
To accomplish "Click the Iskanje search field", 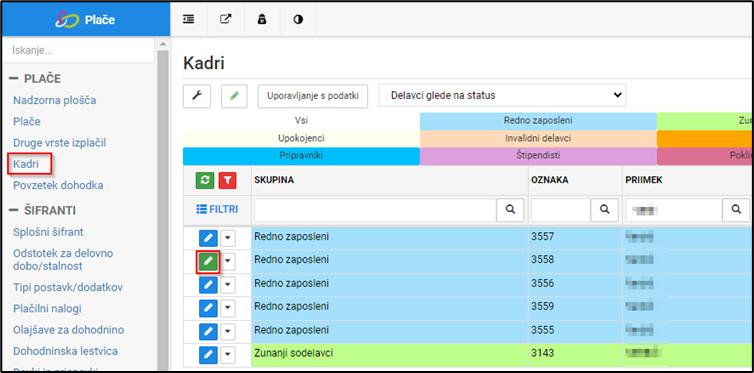I will 78,50.
